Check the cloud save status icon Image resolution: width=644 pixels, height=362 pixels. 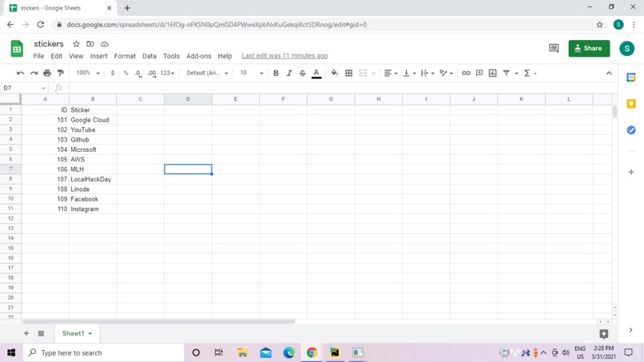coord(105,44)
